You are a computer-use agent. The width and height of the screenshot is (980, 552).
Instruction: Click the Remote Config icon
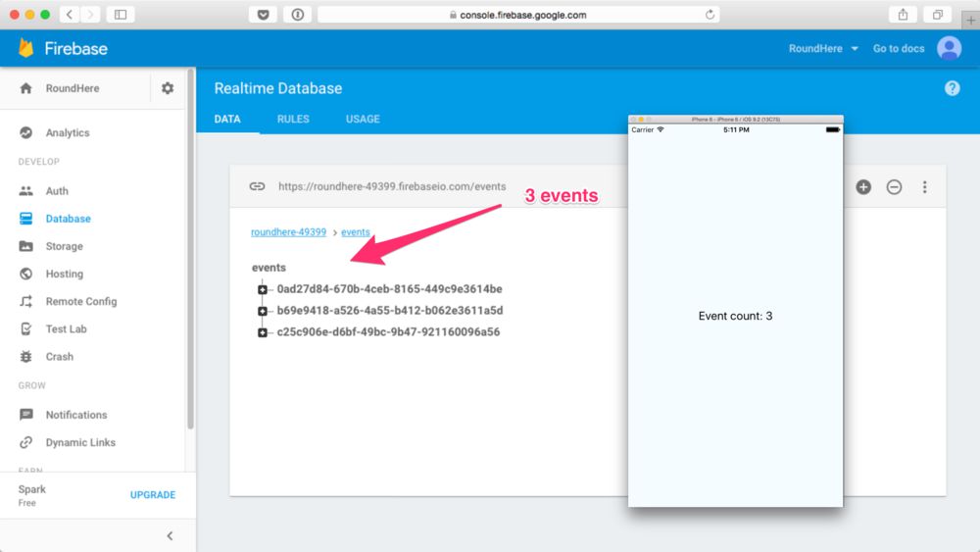point(25,301)
